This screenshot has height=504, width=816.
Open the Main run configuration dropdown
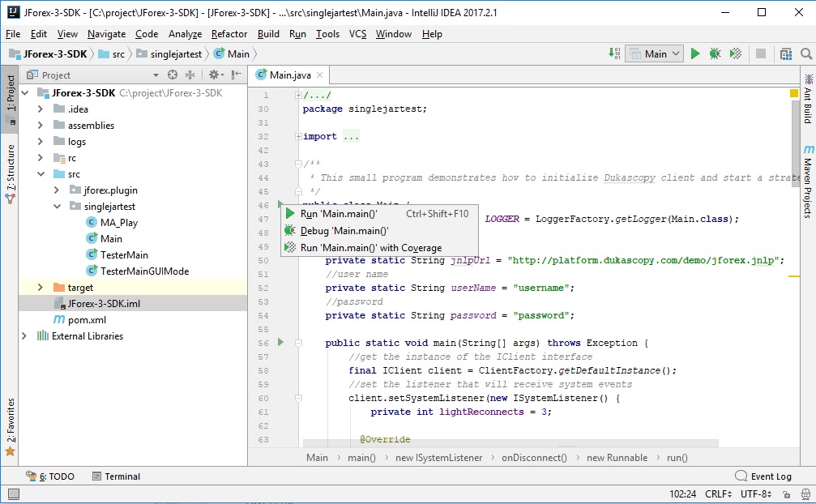click(x=654, y=53)
